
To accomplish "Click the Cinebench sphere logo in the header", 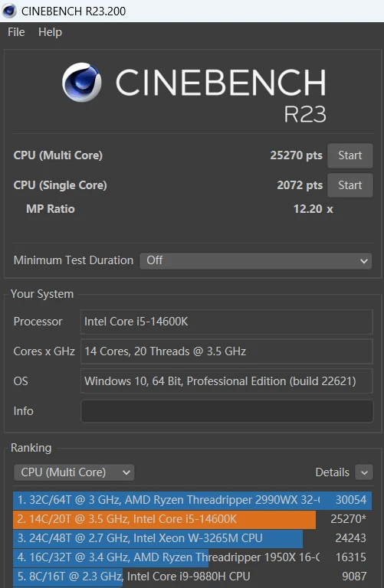I will 81,83.
